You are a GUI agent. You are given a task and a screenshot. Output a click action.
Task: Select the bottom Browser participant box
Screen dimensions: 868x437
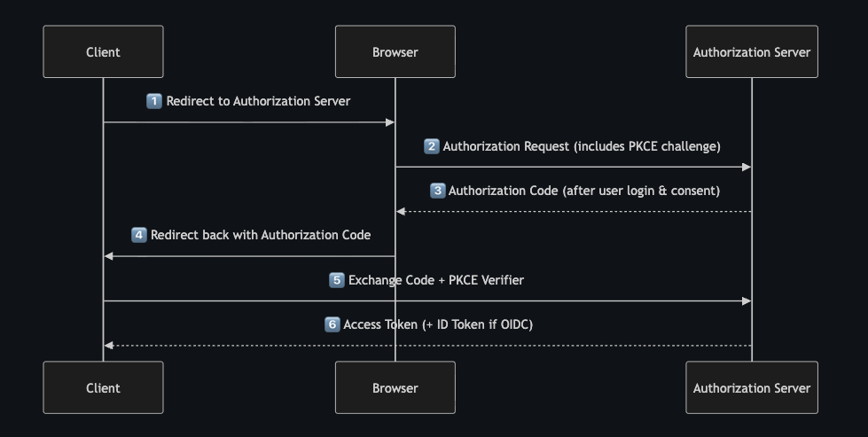click(395, 387)
